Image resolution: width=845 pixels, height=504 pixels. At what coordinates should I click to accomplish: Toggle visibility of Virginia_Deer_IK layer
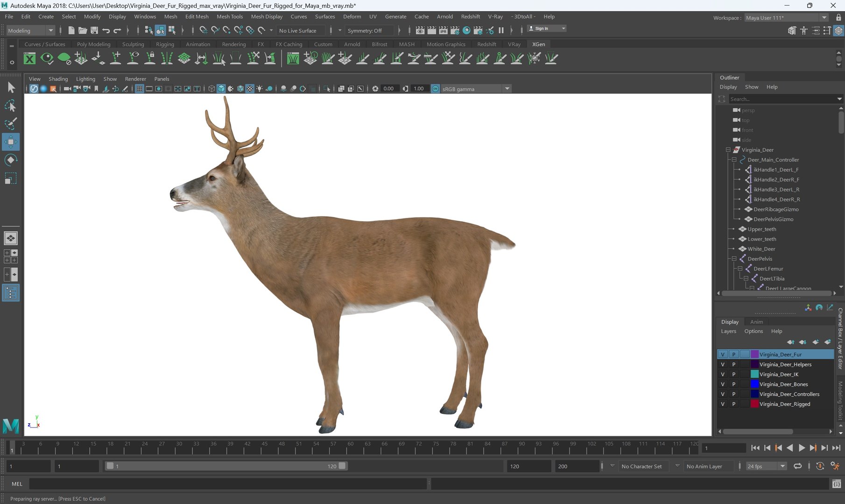point(723,374)
